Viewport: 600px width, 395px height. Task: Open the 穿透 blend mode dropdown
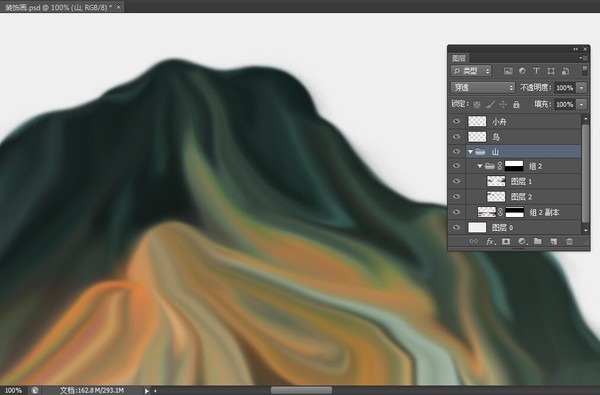(483, 88)
